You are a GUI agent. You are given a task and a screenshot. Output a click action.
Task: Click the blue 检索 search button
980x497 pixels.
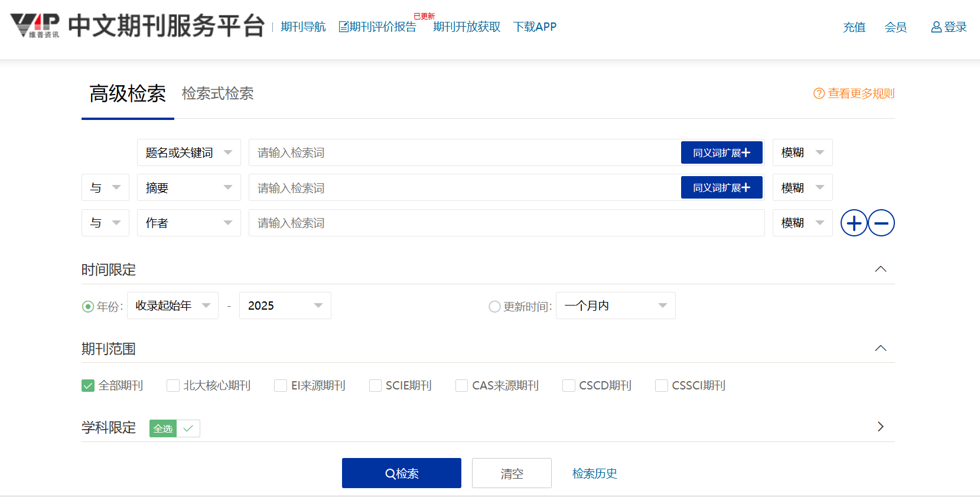[401, 473]
